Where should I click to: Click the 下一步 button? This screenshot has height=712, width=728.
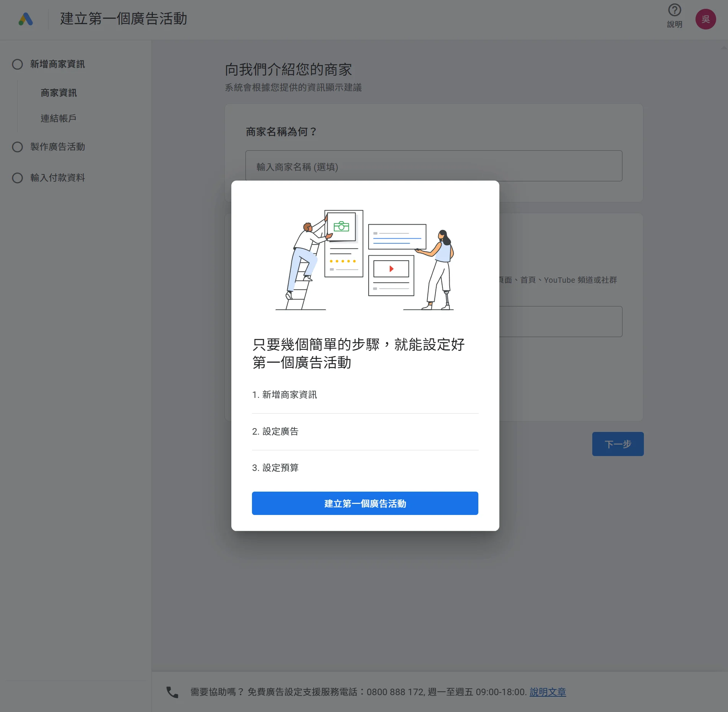click(x=617, y=444)
